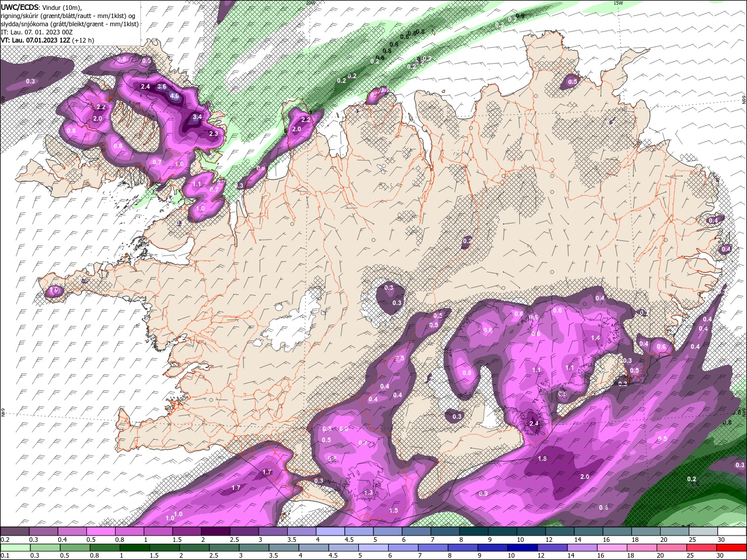Click the red swatch ending the lower rain scale
This screenshot has width=747, height=560.
coord(732,548)
